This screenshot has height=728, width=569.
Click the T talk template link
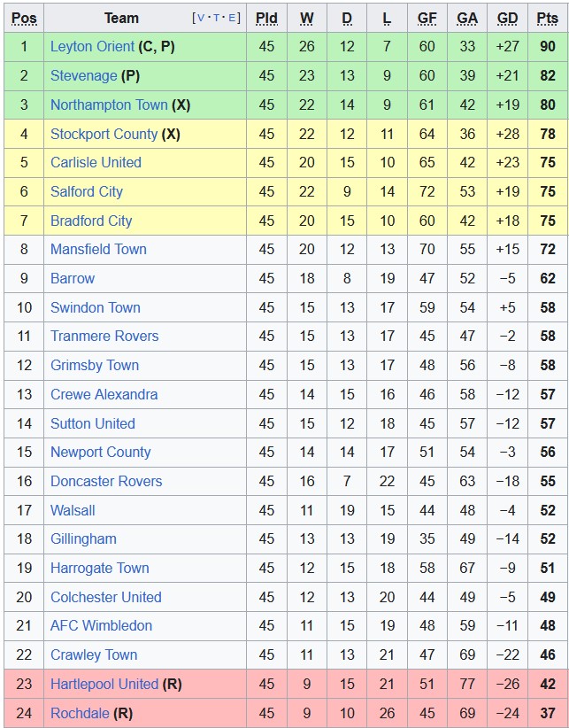coord(218,18)
